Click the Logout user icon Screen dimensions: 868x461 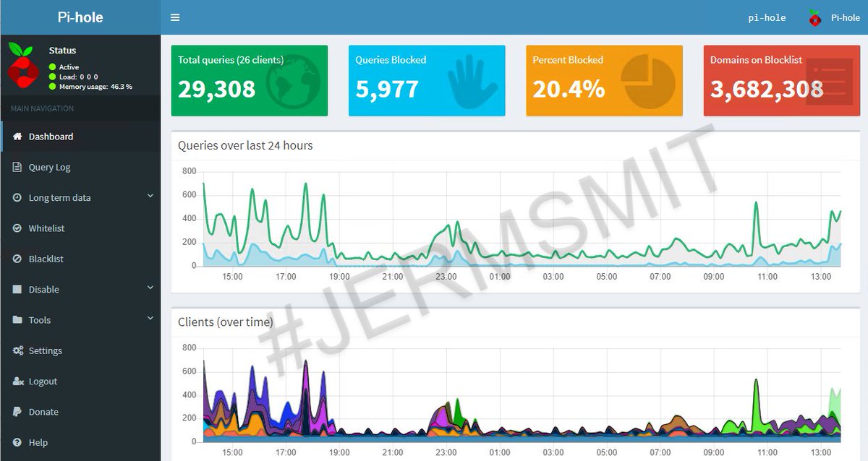[x=18, y=381]
